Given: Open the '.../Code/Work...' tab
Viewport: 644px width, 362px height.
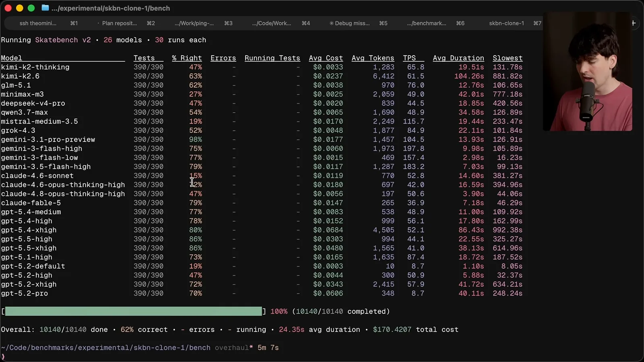Looking at the screenshot, I should [x=271, y=23].
